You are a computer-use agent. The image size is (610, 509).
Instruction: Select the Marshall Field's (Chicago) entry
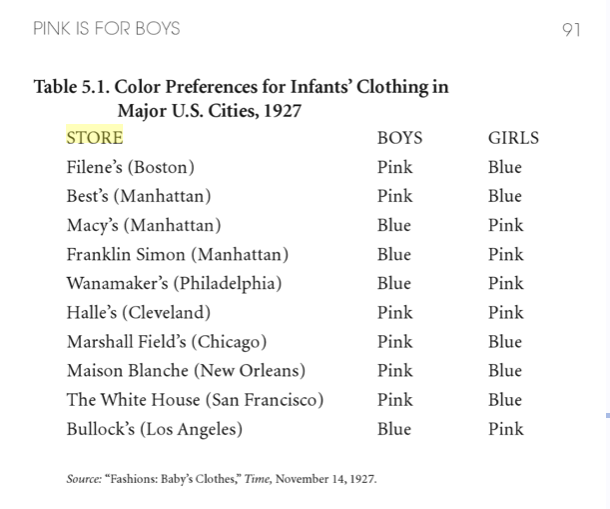pyautogui.click(x=166, y=341)
